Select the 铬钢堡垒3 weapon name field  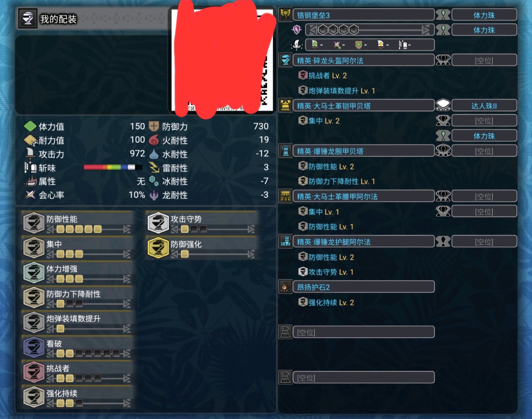tap(364, 15)
